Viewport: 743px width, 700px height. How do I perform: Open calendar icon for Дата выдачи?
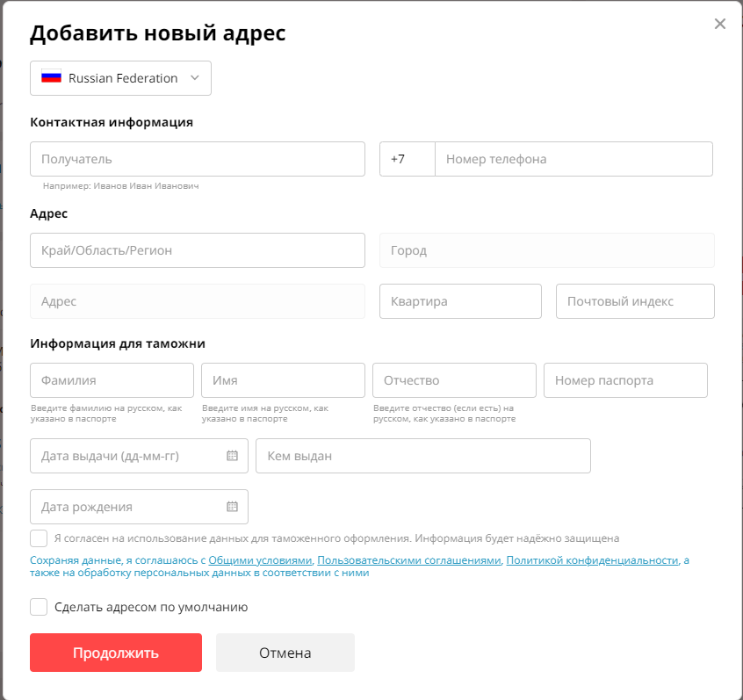(x=232, y=456)
